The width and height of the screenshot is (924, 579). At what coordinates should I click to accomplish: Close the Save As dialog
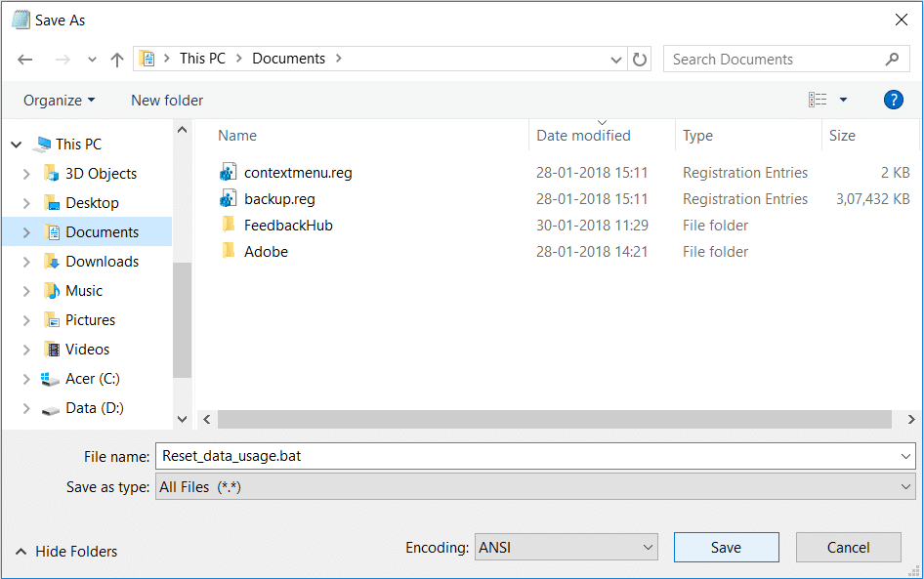901,20
